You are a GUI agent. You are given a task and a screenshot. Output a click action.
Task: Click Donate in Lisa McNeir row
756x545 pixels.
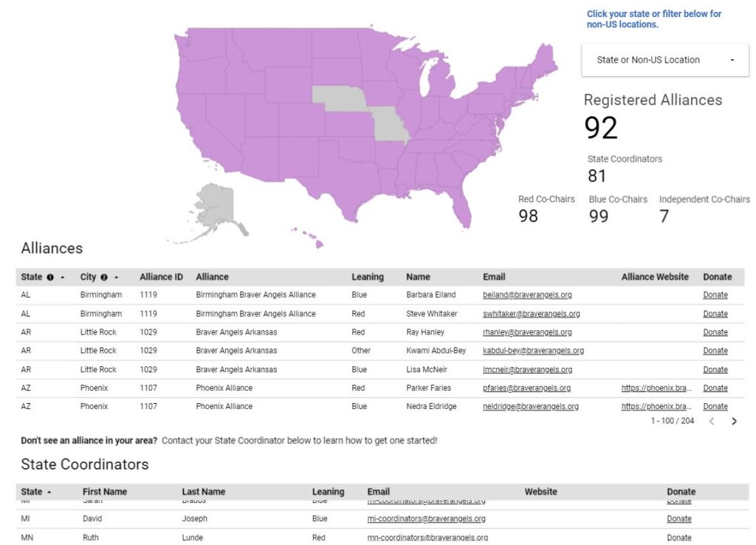(715, 369)
